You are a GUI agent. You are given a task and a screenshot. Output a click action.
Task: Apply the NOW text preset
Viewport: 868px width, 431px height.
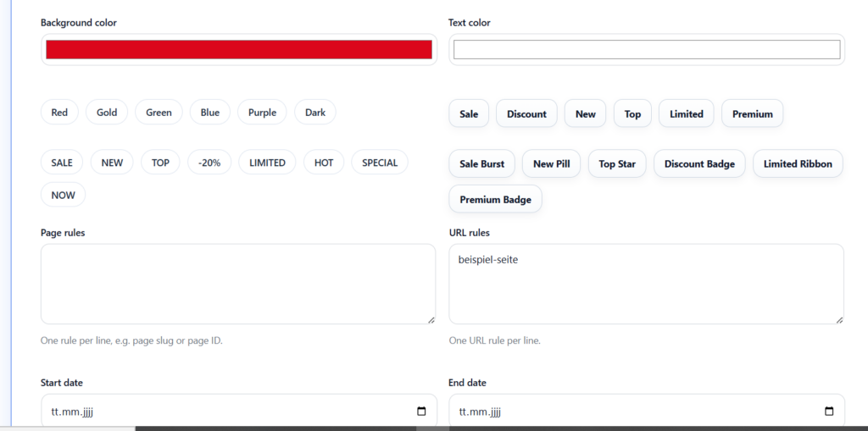pyautogui.click(x=63, y=195)
